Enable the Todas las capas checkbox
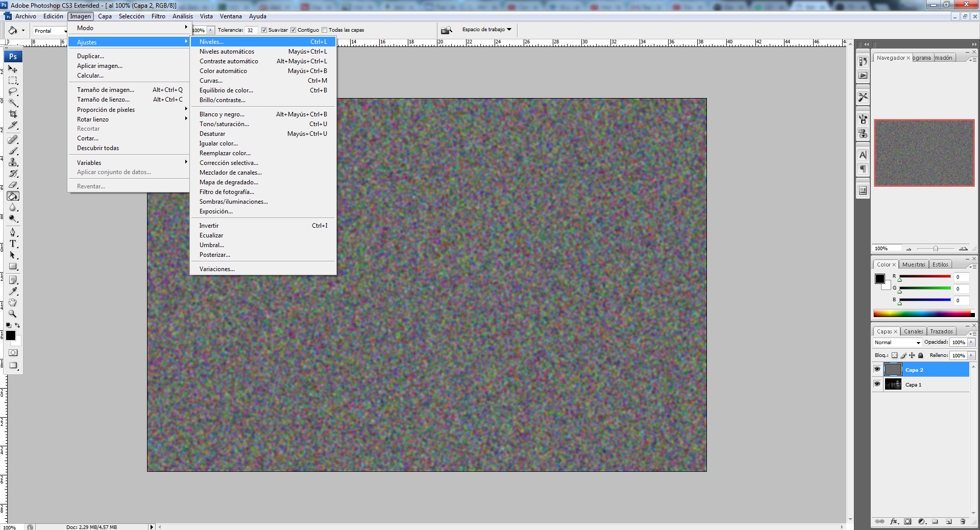 (x=324, y=30)
